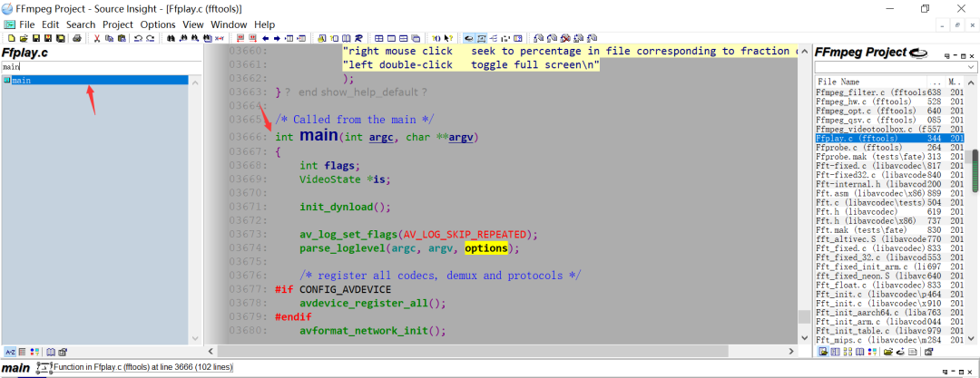Click the code editor vertical scrollbar
The height and width of the screenshot is (378, 980).
(x=804, y=181)
